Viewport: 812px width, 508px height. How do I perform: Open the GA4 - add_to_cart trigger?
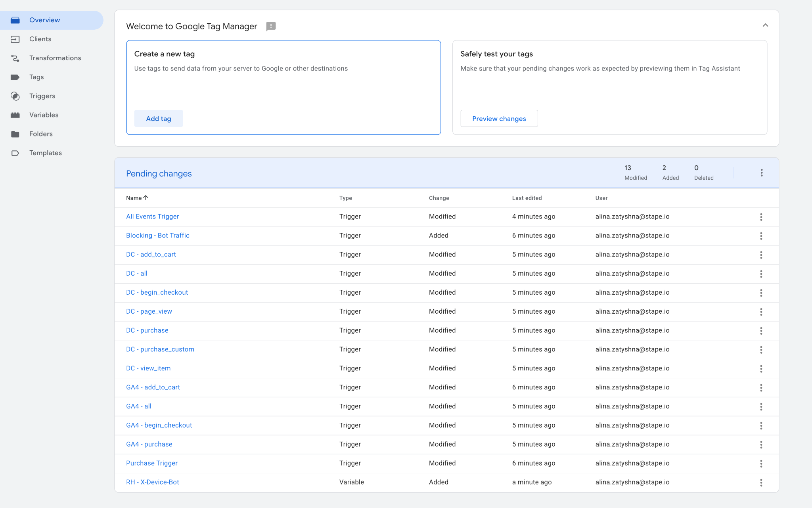tap(153, 387)
